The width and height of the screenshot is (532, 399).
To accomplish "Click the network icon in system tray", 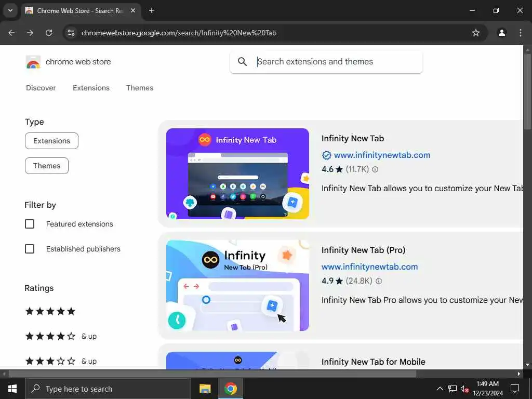I will pos(453,389).
